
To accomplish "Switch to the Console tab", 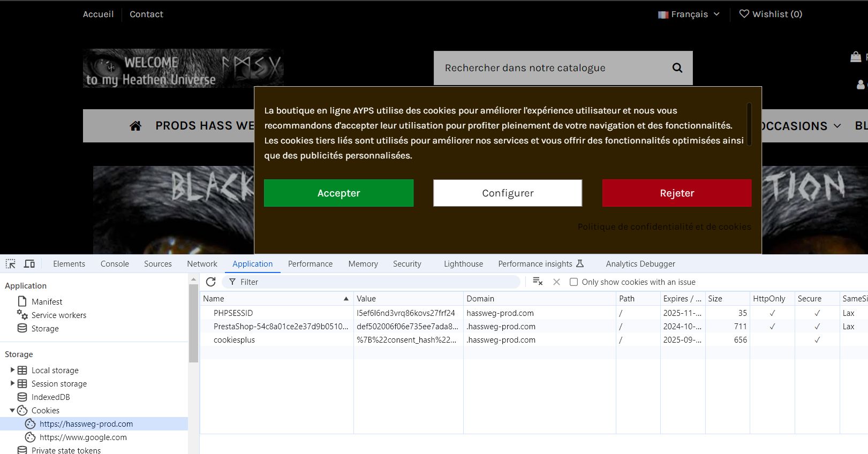I will pyautogui.click(x=115, y=264).
